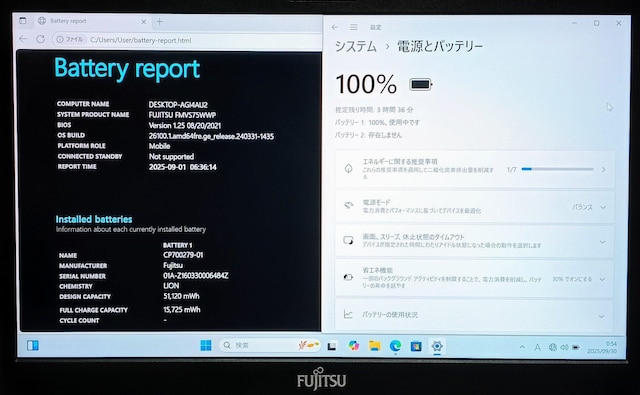This screenshot has width=640, height=395.
Task: Focus the address bar with battery-report.html path
Action: [140, 40]
